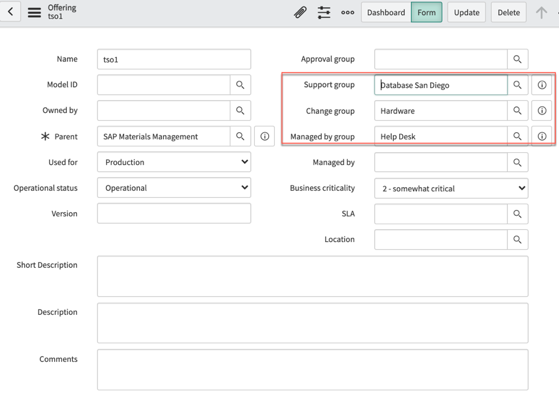The height and width of the screenshot is (397, 560).
Task: Click the Business criticality label
Action: pyautogui.click(x=322, y=188)
